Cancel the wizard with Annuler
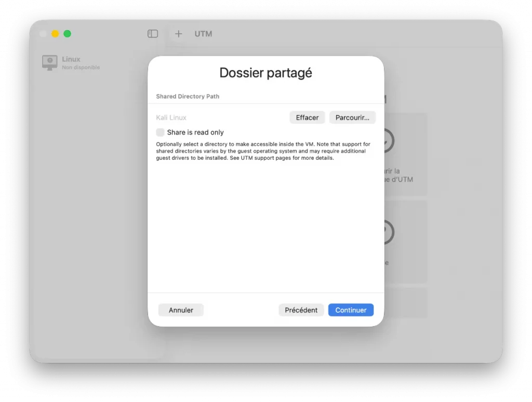The image size is (532, 402). point(181,310)
